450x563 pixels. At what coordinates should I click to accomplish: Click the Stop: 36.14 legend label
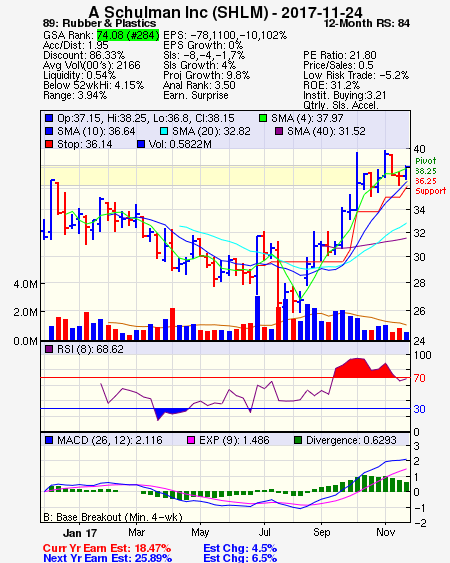pyautogui.click(x=85, y=144)
